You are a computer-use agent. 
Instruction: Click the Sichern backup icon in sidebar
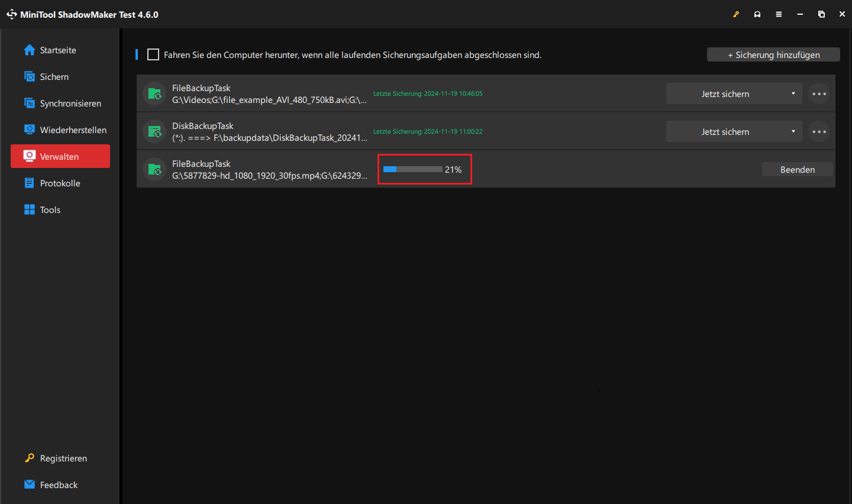coord(30,77)
